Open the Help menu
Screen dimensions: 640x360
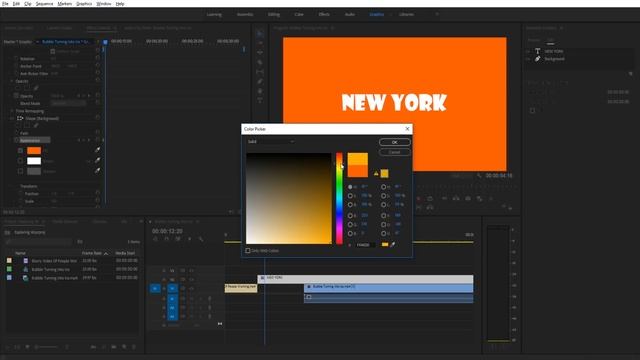click(x=120, y=4)
